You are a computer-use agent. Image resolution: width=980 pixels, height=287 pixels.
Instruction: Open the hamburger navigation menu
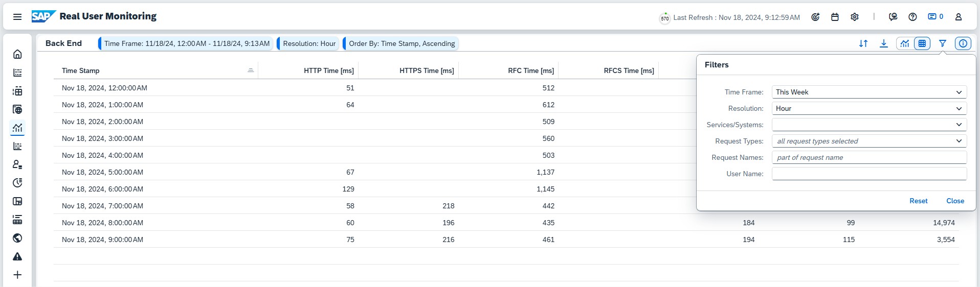[x=17, y=17]
